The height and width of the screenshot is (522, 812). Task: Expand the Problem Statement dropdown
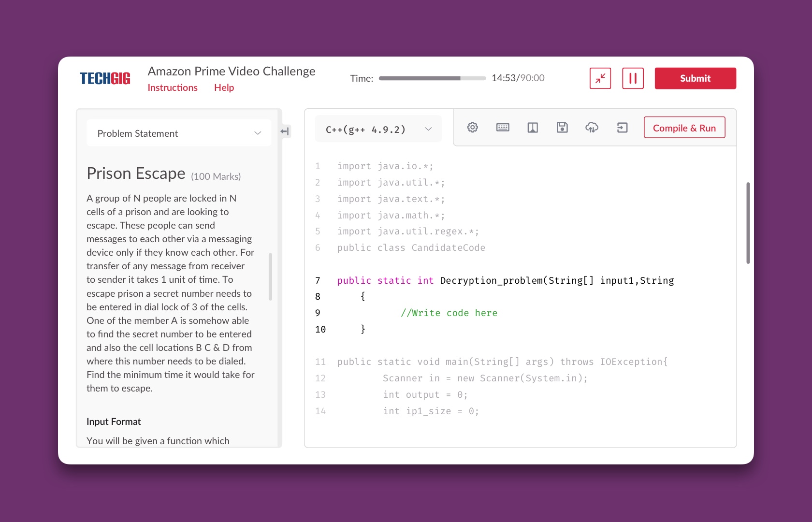[179, 133]
